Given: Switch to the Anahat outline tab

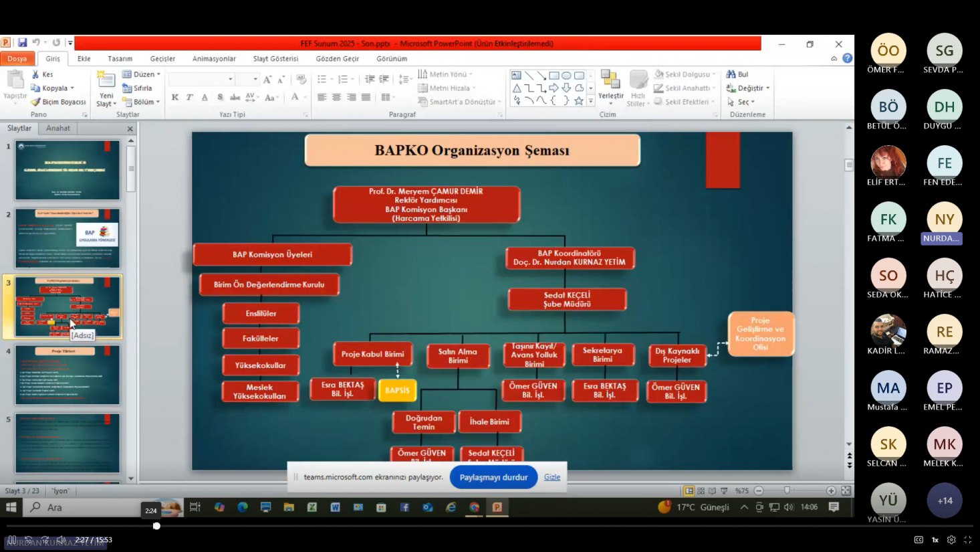Looking at the screenshot, I should [x=58, y=128].
